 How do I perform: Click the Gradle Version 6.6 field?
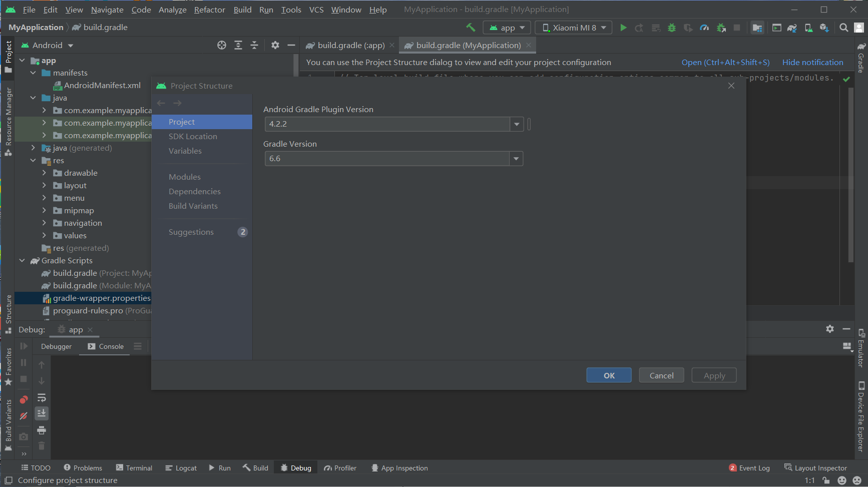click(387, 159)
